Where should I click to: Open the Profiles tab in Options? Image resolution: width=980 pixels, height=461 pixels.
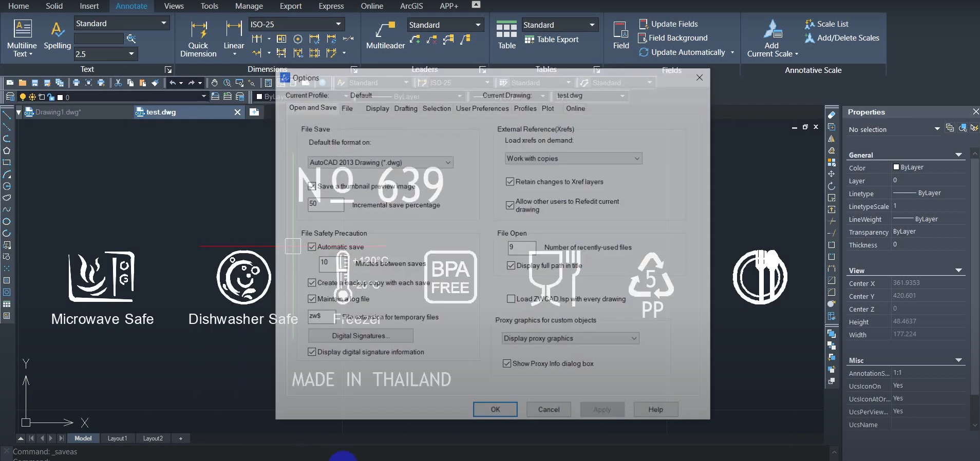[x=525, y=108]
